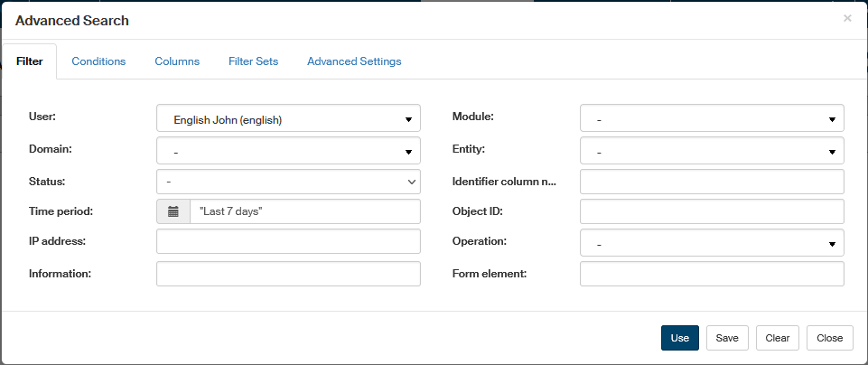Screen dimensions: 868x365
Task: Switch to the Conditions tab
Action: coord(98,61)
